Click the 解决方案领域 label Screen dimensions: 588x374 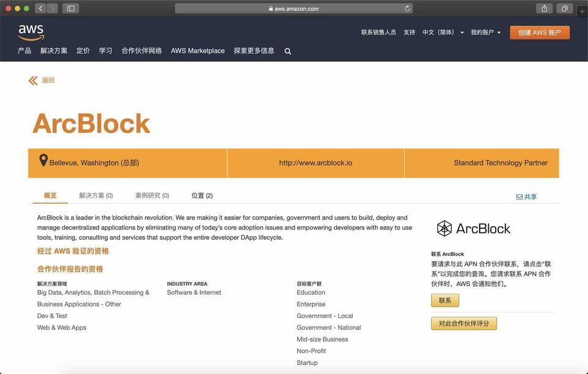pos(52,284)
